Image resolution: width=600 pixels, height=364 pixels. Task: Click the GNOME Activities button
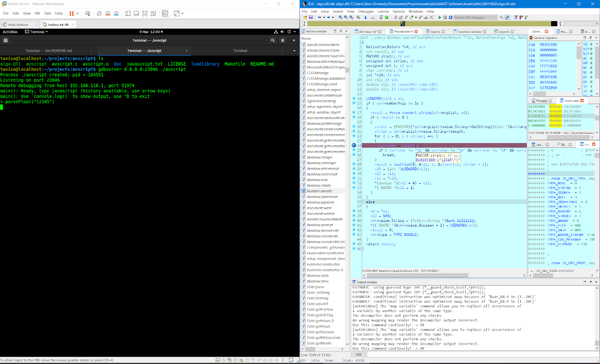pyautogui.click(x=10, y=32)
